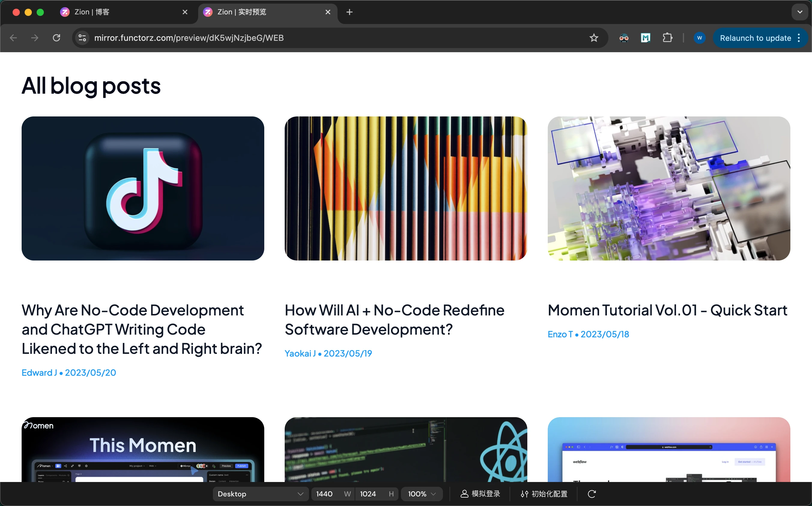Click the macOS yellow minimize button
Image resolution: width=812 pixels, height=506 pixels.
point(28,12)
